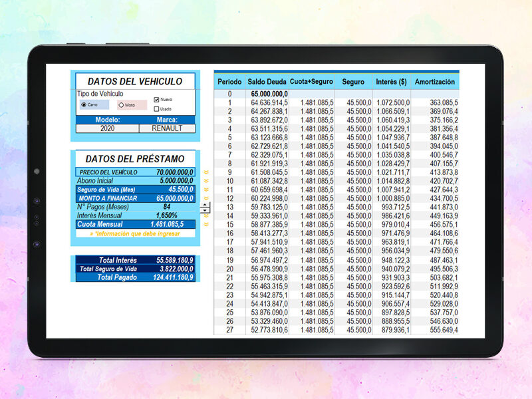Click the period number 13 cell
The image size is (532, 399).
point(229,207)
